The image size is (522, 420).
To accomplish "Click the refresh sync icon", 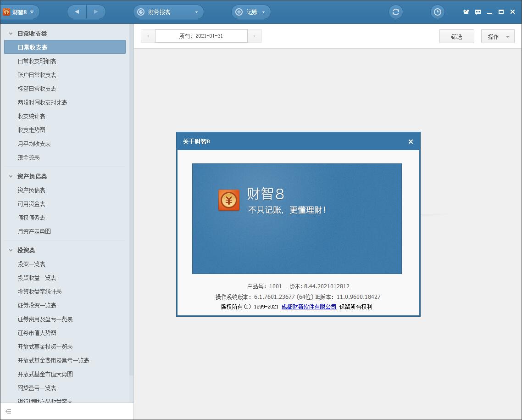I will pos(396,12).
